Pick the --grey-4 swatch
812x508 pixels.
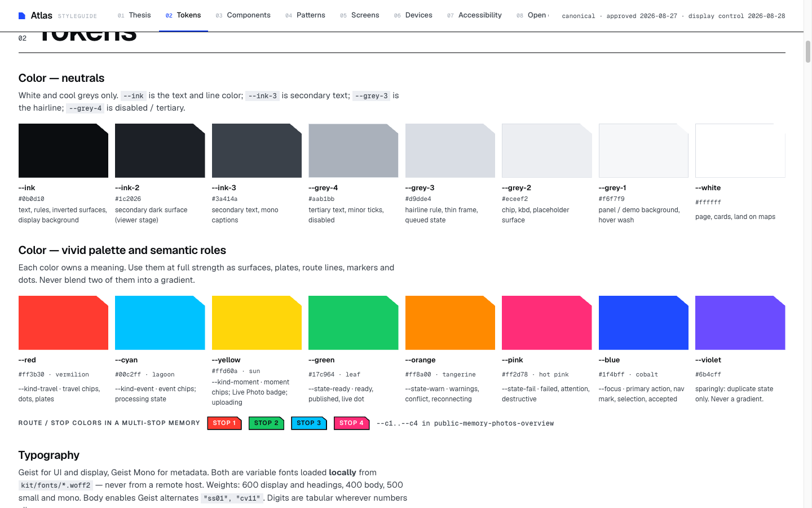point(354,151)
